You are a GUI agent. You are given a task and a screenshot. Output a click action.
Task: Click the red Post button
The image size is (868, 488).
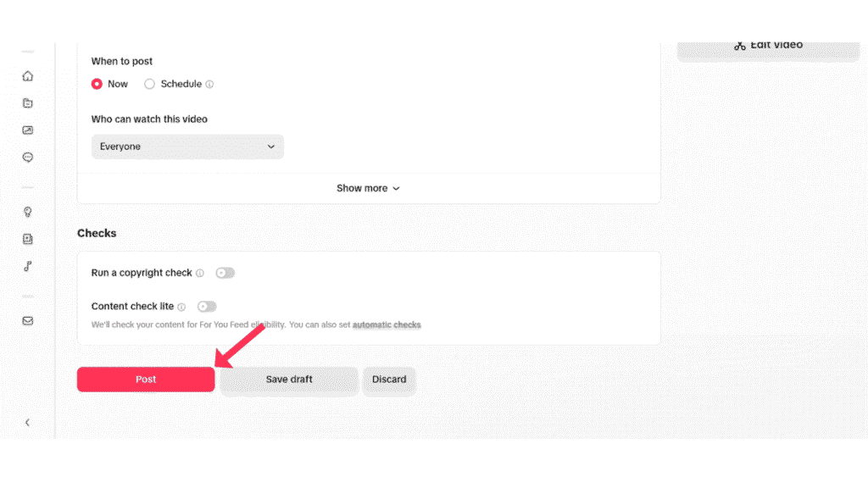146,380
